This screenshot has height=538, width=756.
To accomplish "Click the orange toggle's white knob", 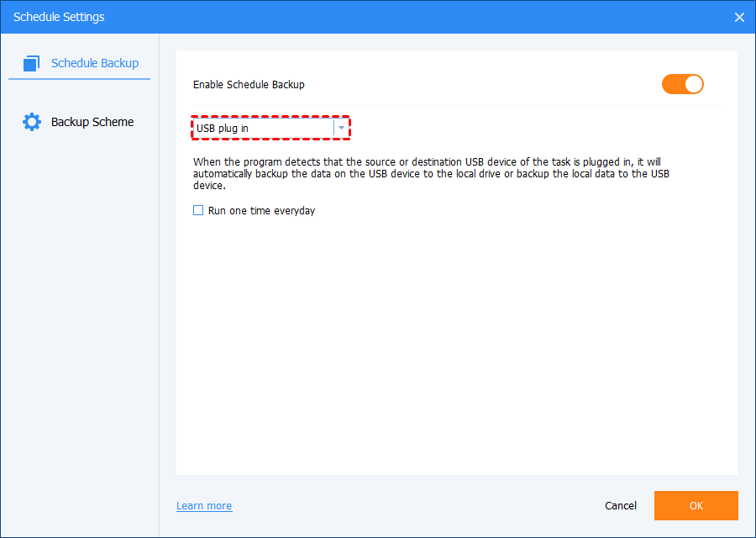I will 693,84.
